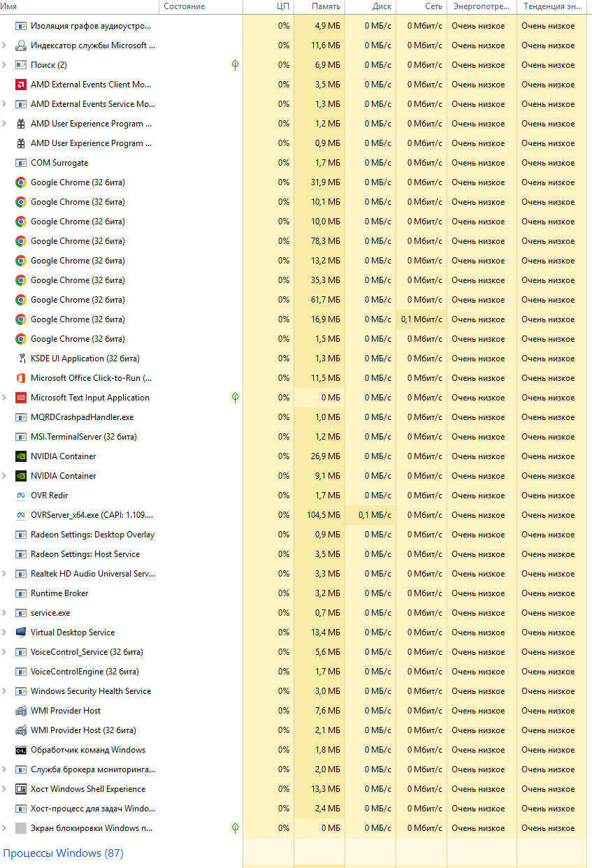Click the Chrome icon in the 1,5 МБ row

point(21,339)
